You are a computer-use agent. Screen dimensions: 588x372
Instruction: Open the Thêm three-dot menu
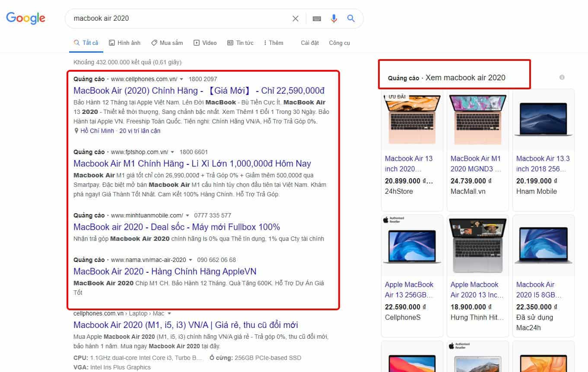[x=273, y=43]
